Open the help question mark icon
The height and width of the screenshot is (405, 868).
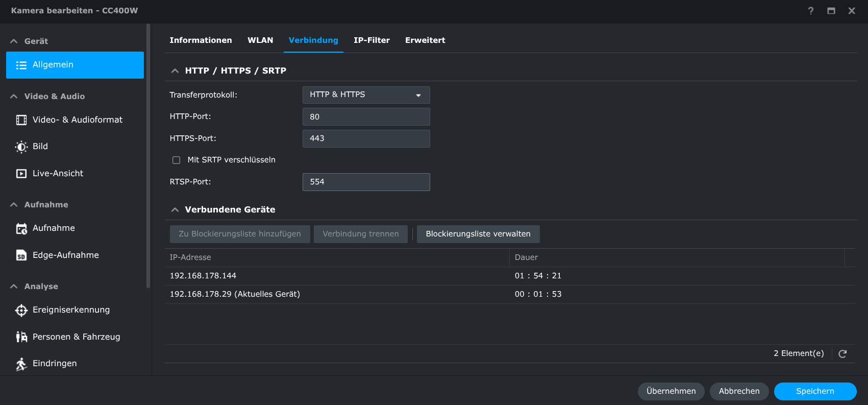[810, 11]
